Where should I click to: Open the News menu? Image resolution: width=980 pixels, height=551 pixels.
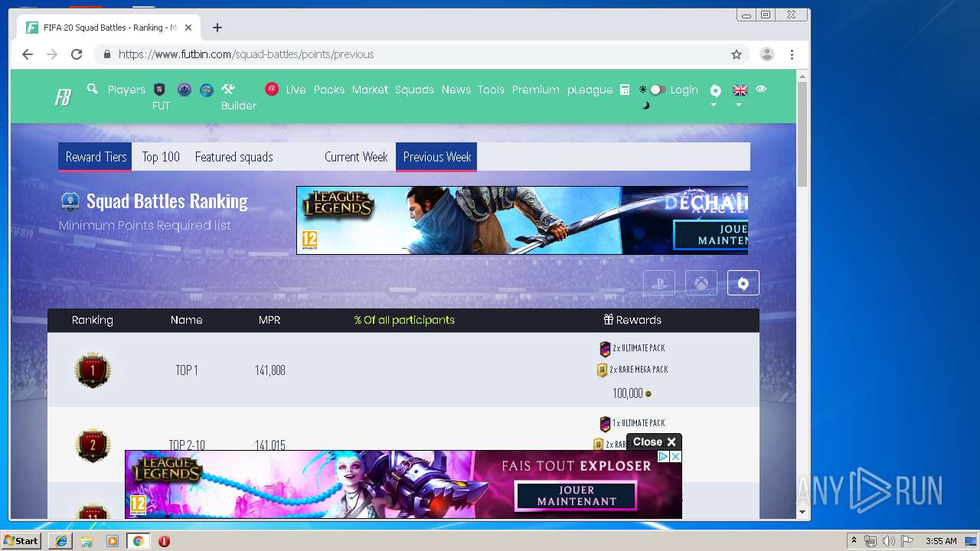[456, 90]
